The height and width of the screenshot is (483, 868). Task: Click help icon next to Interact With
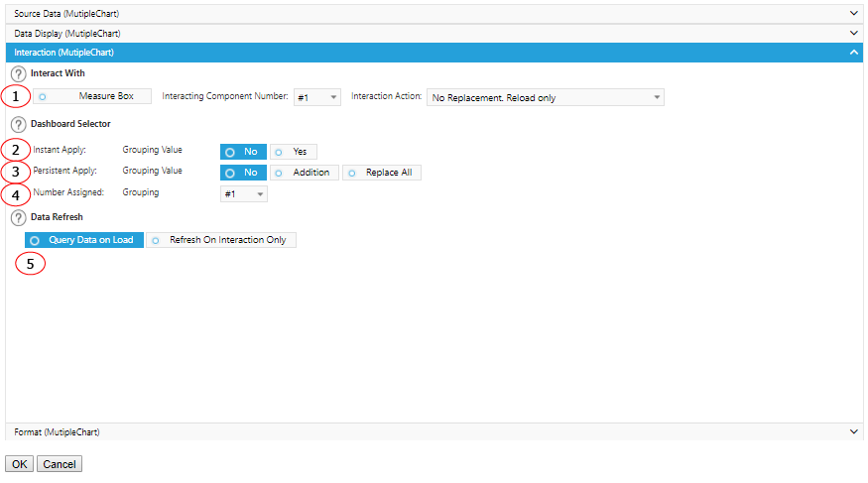(18, 73)
